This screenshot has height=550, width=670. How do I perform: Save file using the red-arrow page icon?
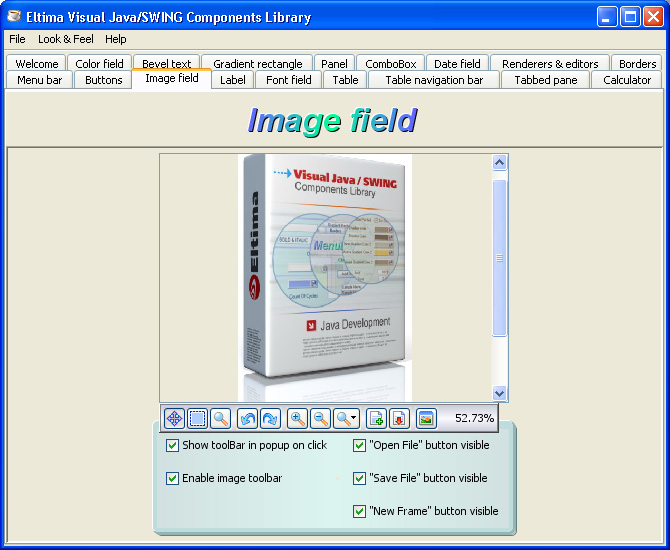[x=400, y=418]
